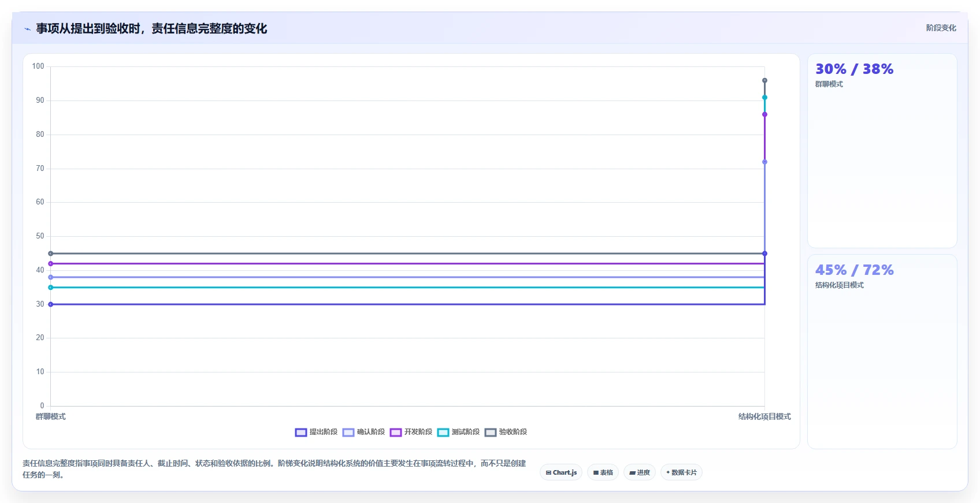Click the 验收阶段 data point at 96
980x503 pixels.
(764, 80)
